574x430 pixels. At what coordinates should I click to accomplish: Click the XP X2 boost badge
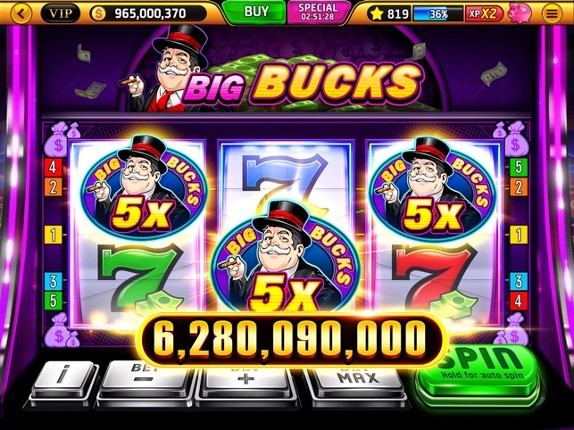(484, 14)
